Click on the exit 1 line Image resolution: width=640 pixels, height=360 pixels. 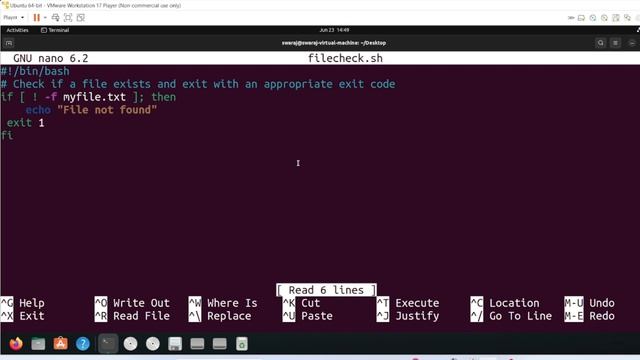(x=25, y=123)
